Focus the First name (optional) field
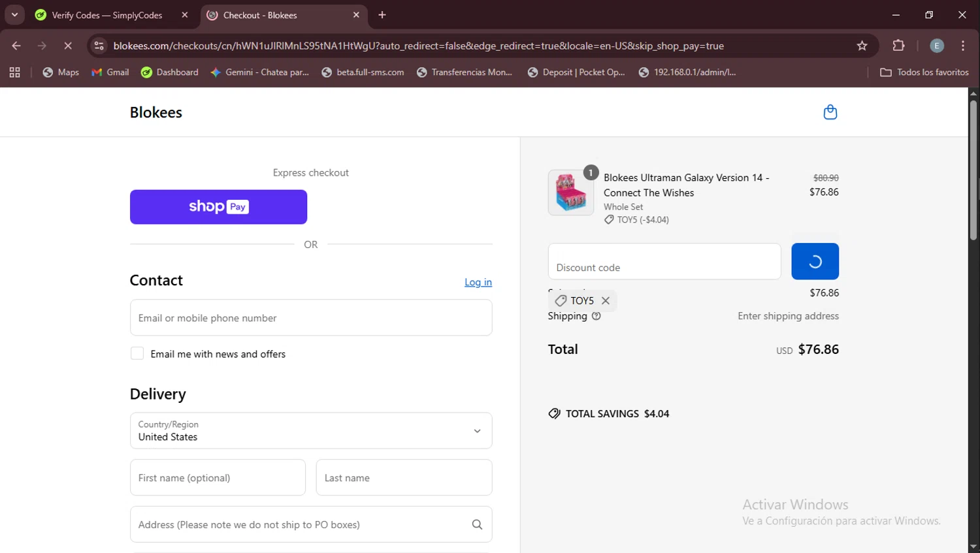This screenshot has width=980, height=553. pos(218,477)
